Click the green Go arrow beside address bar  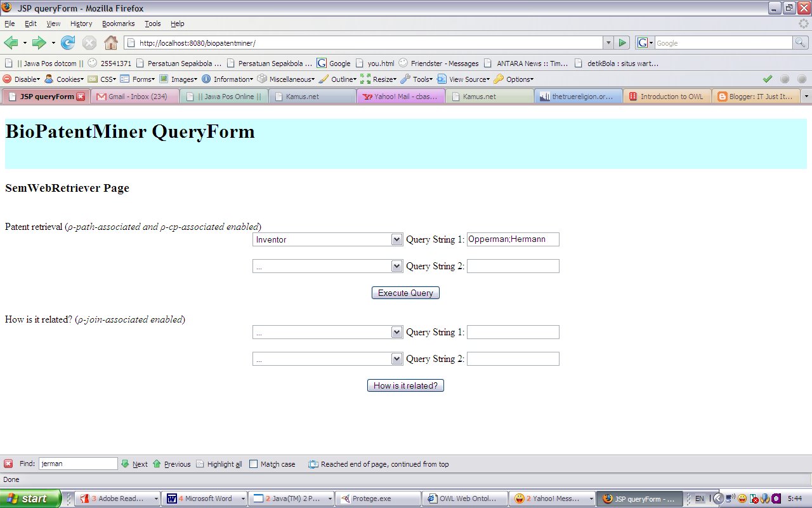point(622,43)
